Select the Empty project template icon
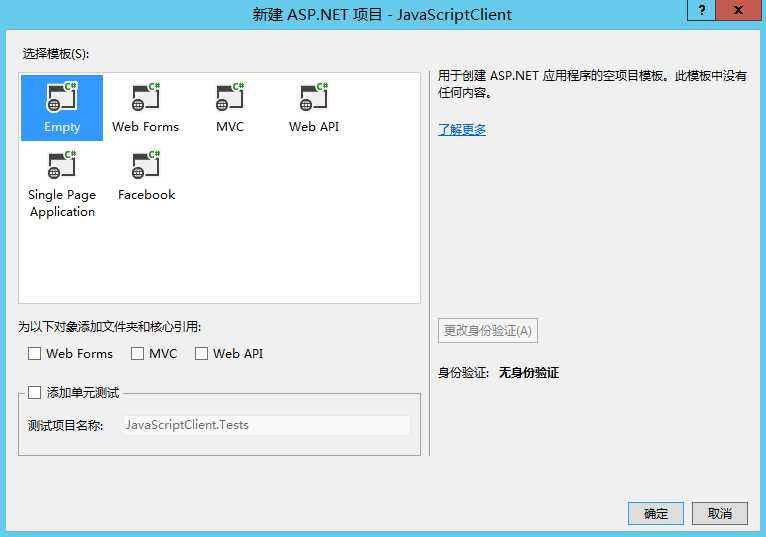 (62, 107)
